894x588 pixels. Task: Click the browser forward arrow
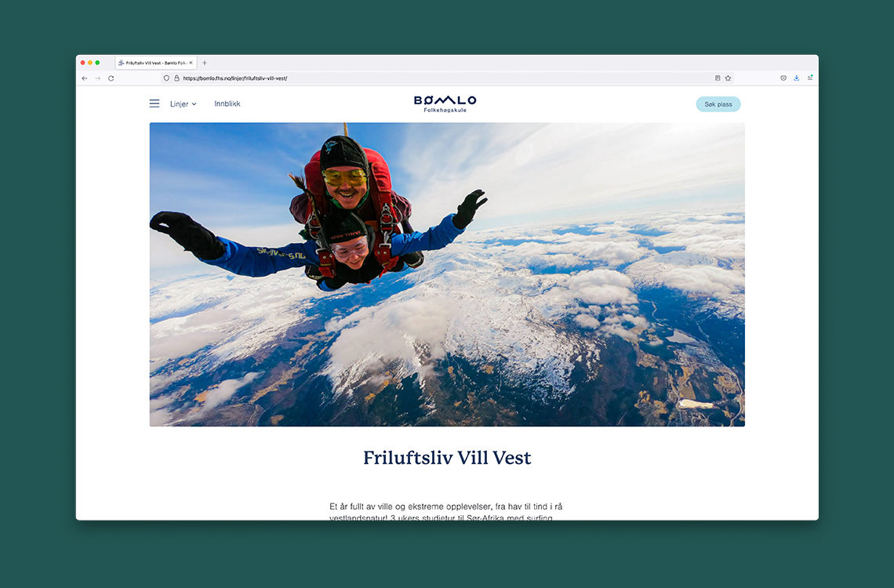(97, 78)
